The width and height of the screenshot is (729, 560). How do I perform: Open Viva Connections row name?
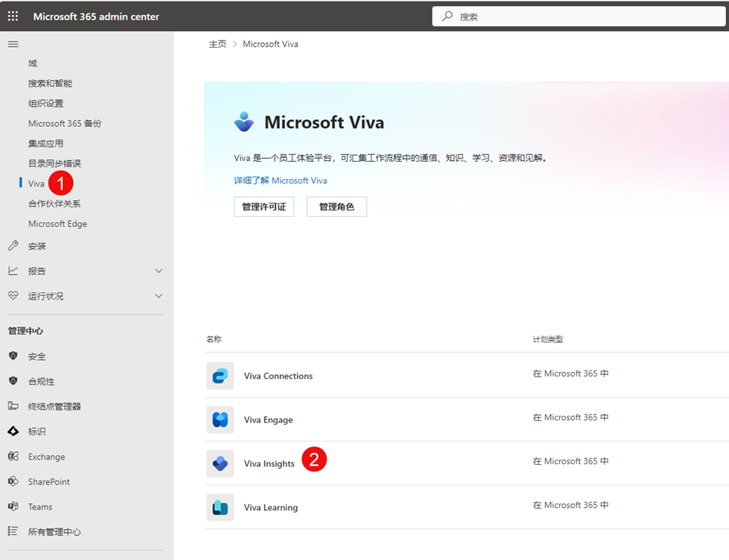click(x=278, y=376)
